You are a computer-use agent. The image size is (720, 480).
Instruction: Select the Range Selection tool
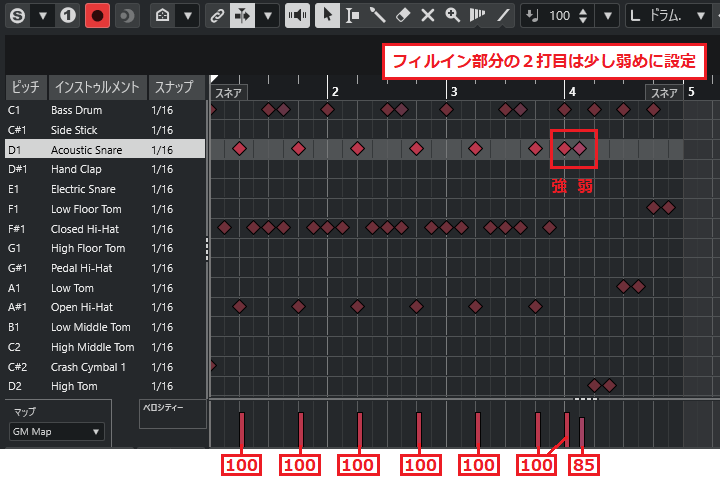pos(353,16)
